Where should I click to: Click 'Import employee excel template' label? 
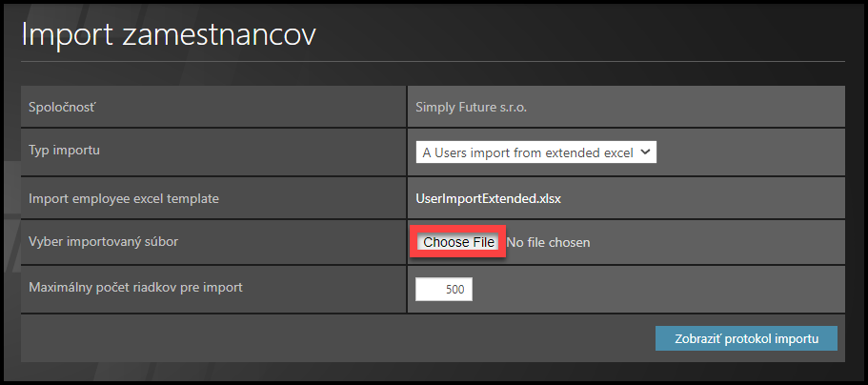pyautogui.click(x=125, y=199)
